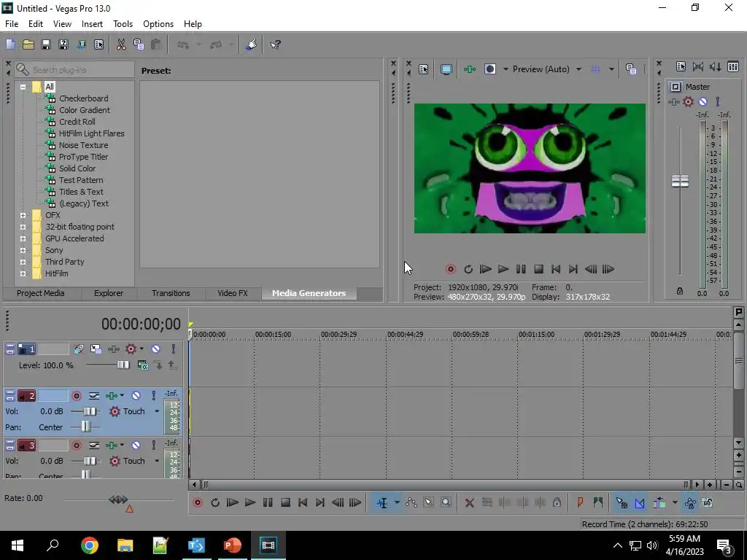Select the Titles & Text generator
Image resolution: width=747 pixels, height=560 pixels.
pyautogui.click(x=81, y=192)
